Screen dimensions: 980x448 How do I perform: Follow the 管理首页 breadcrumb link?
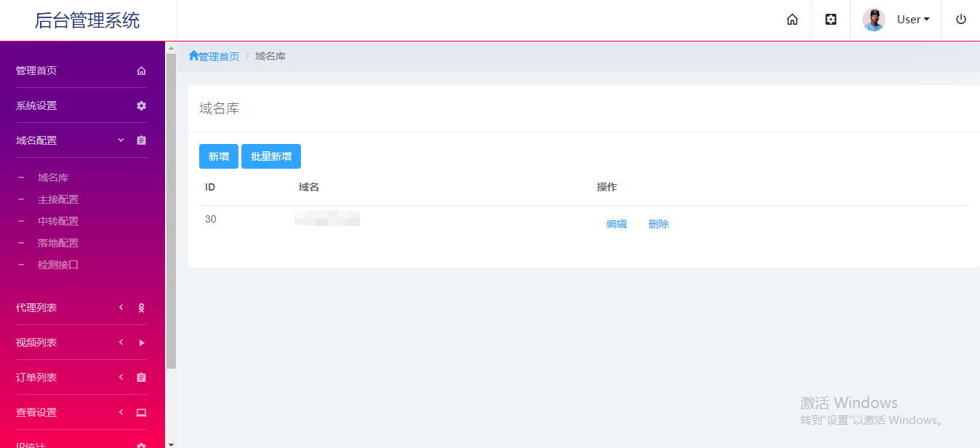coord(219,57)
